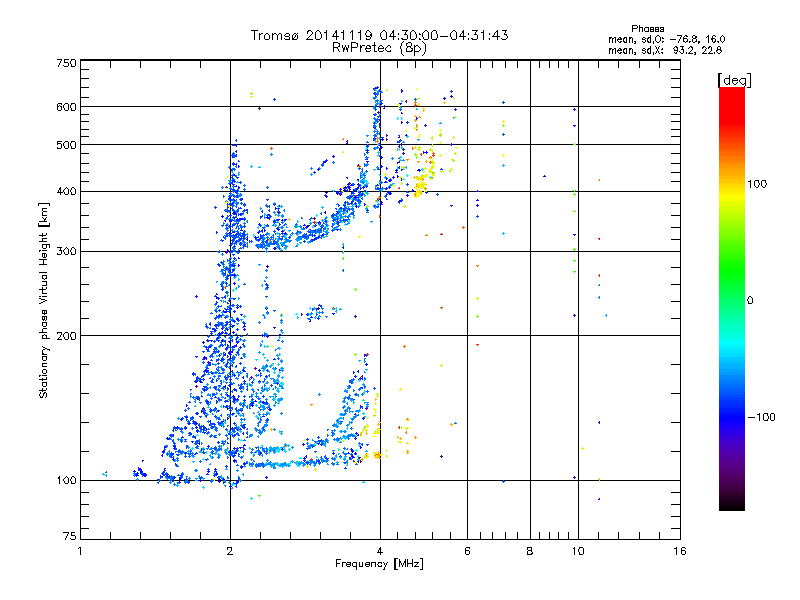Click the plot title 'Tromsø 20141119 04:30:00-04:31:43'
Screen dimensions: 800x600
click(x=379, y=35)
